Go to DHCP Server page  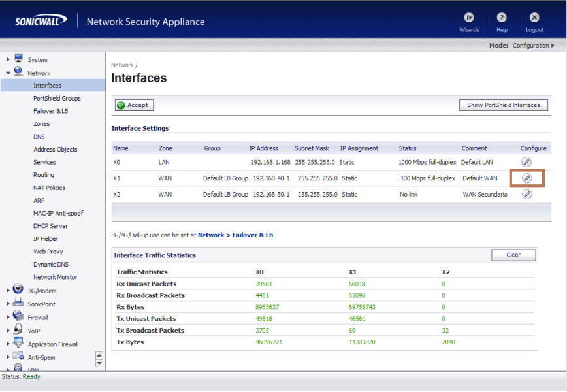coord(51,226)
